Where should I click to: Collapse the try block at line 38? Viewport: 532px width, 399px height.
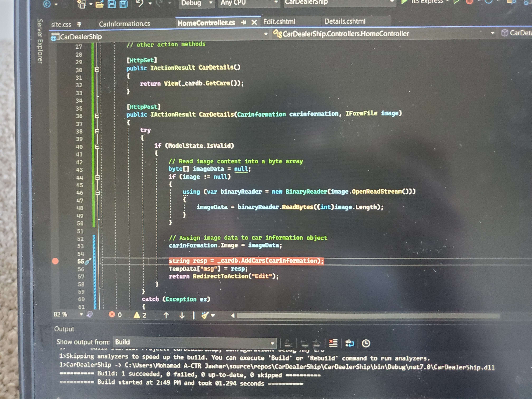(97, 131)
